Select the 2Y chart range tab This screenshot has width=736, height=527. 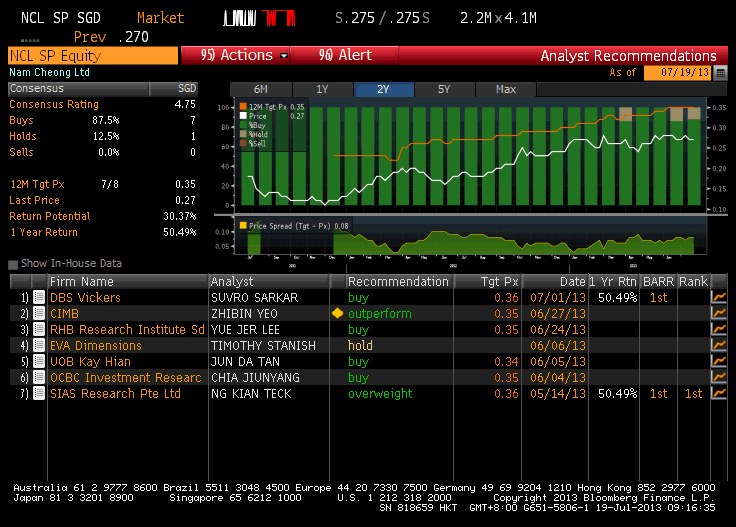tap(383, 89)
